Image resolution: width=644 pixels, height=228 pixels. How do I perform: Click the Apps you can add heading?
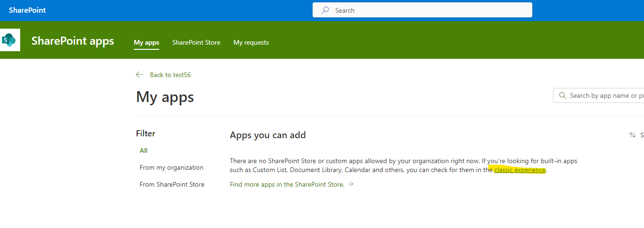(x=268, y=135)
